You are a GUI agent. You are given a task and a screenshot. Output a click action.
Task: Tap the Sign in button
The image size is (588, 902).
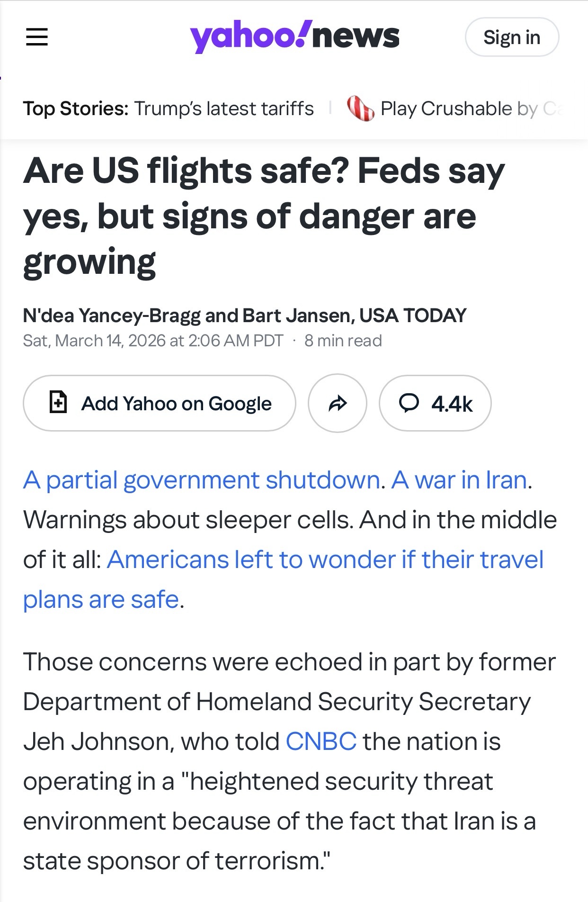512,37
